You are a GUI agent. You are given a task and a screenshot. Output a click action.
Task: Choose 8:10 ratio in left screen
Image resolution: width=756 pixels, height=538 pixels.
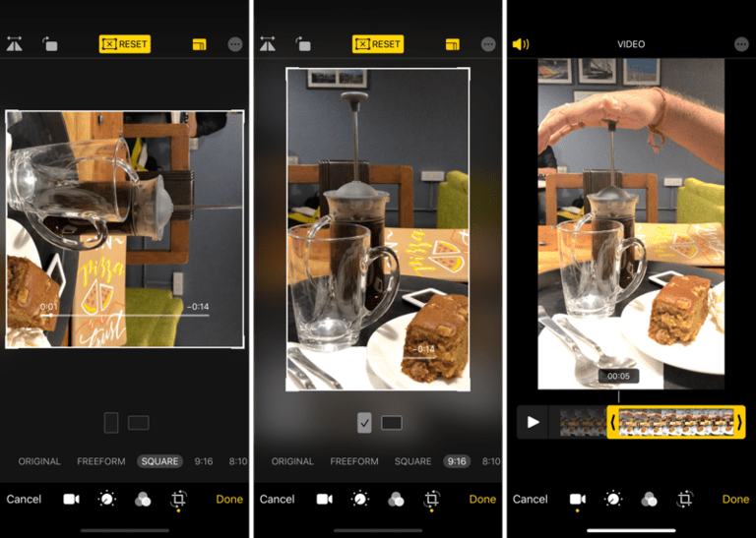[x=238, y=461]
